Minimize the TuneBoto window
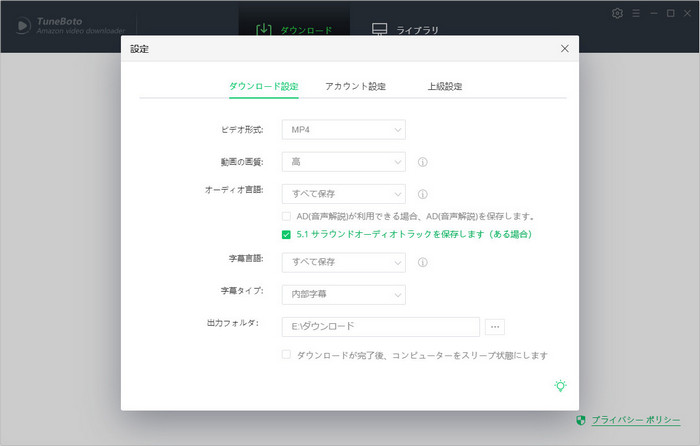 654,13
